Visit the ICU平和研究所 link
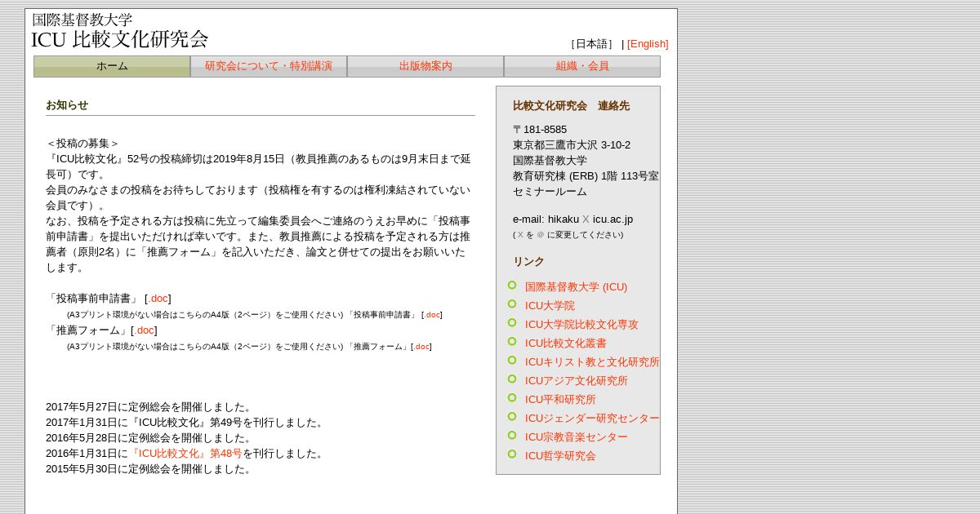The height and width of the screenshot is (514, 980). pyautogui.click(x=560, y=400)
